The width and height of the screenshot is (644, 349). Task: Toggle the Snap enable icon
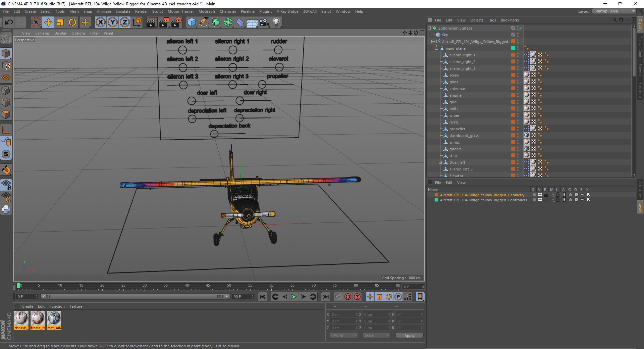[x=6, y=170]
